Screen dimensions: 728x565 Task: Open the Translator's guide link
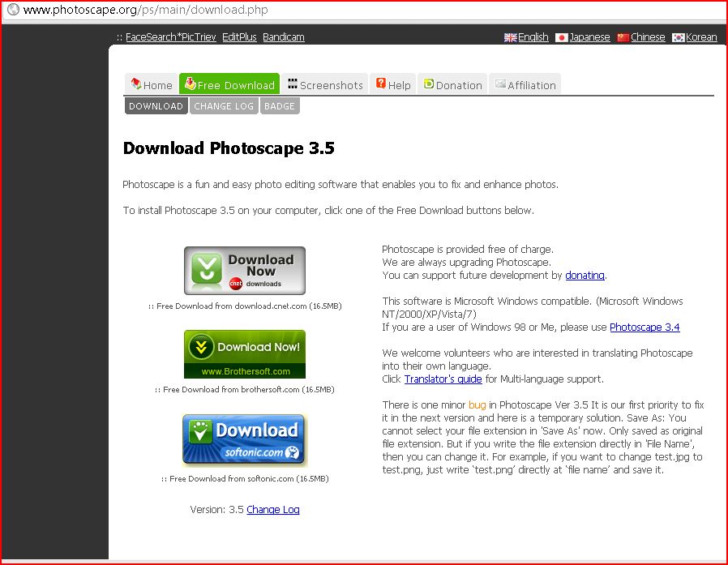click(443, 379)
